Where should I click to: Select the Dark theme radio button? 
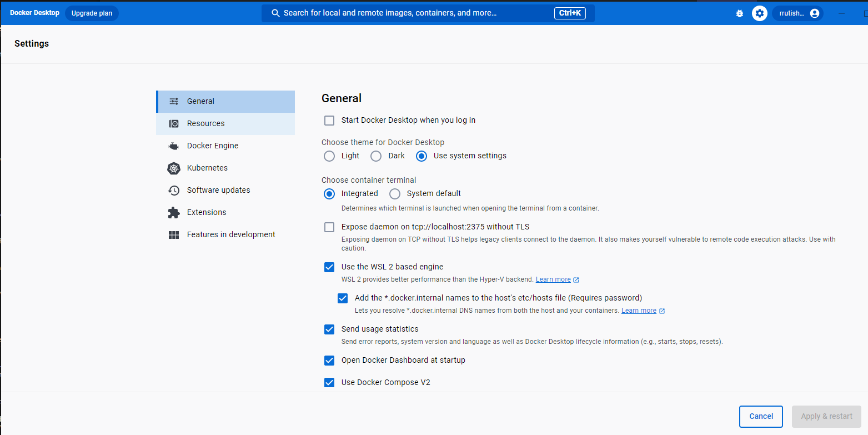pyautogui.click(x=375, y=156)
